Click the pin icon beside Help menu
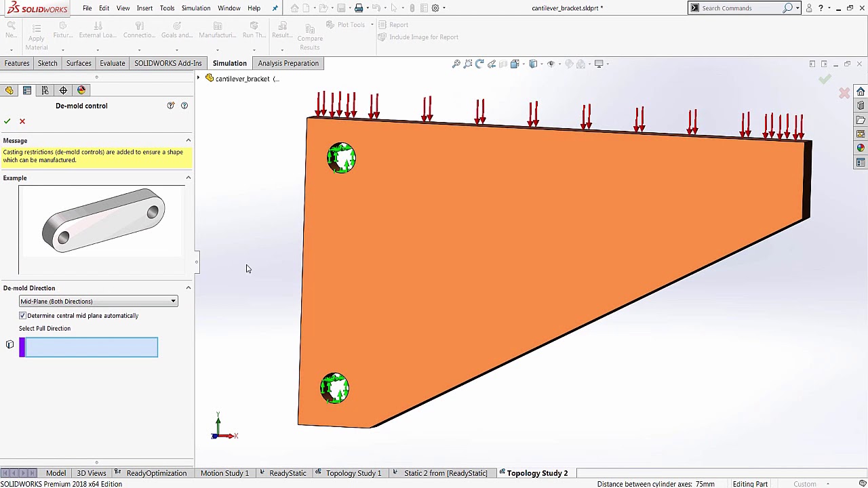 pos(275,8)
